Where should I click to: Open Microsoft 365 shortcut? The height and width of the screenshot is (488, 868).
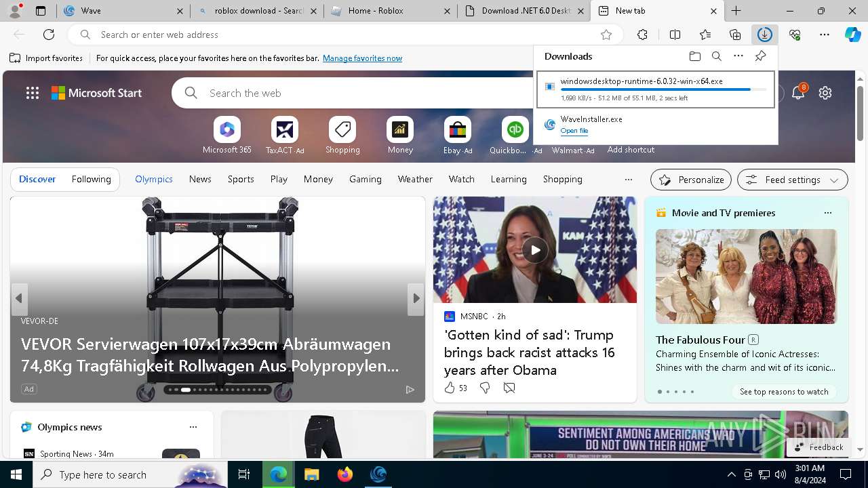[227, 136]
